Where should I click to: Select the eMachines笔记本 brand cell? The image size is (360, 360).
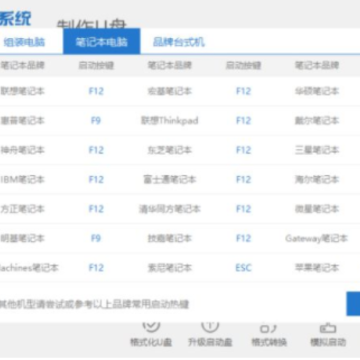pos(29,268)
